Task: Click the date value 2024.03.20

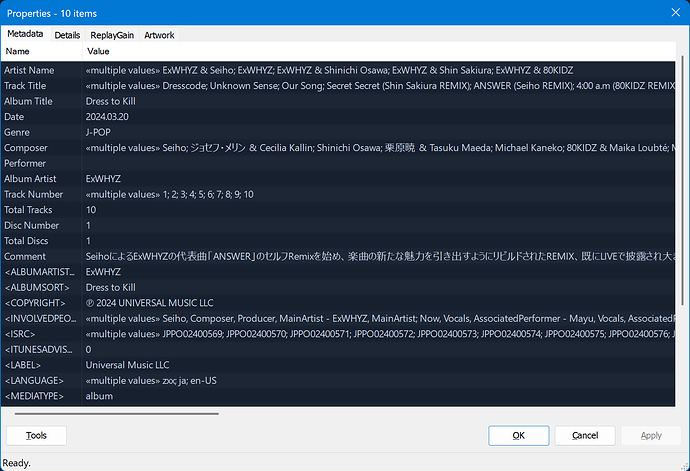Action: (x=107, y=117)
